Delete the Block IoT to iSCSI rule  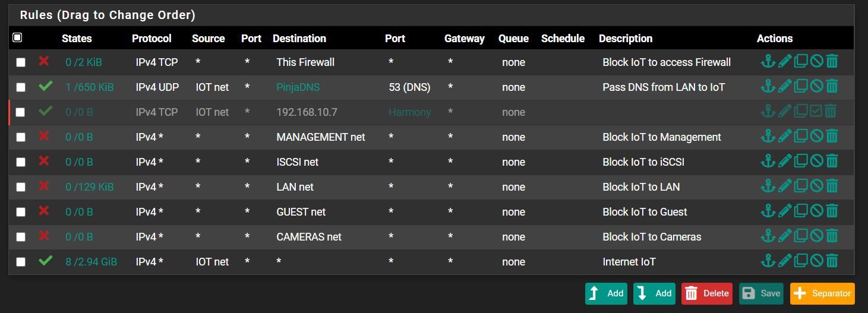coord(832,161)
